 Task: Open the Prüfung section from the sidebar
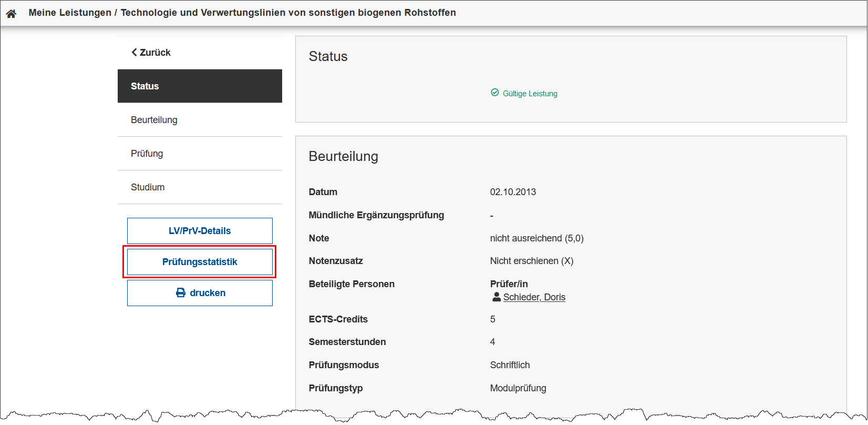coord(147,154)
